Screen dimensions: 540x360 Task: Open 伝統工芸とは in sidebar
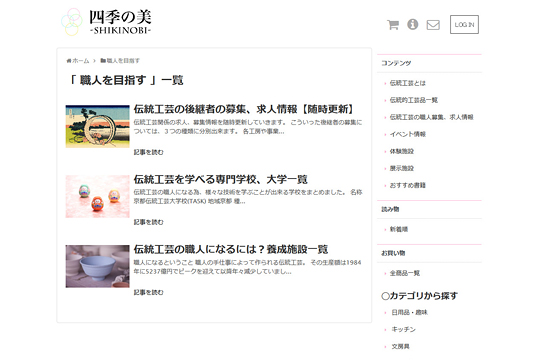click(x=407, y=83)
